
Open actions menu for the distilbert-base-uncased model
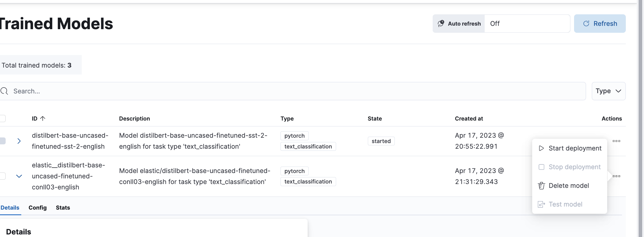[x=616, y=141]
